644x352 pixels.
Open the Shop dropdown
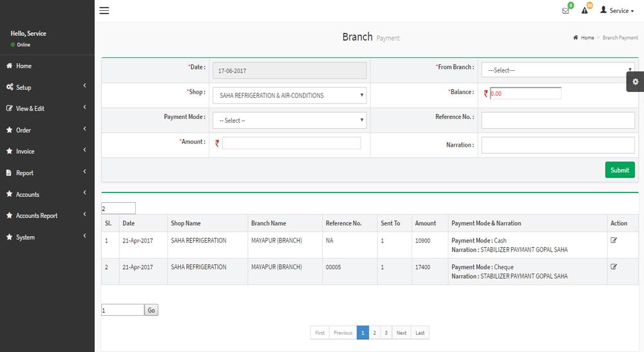pyautogui.click(x=290, y=95)
